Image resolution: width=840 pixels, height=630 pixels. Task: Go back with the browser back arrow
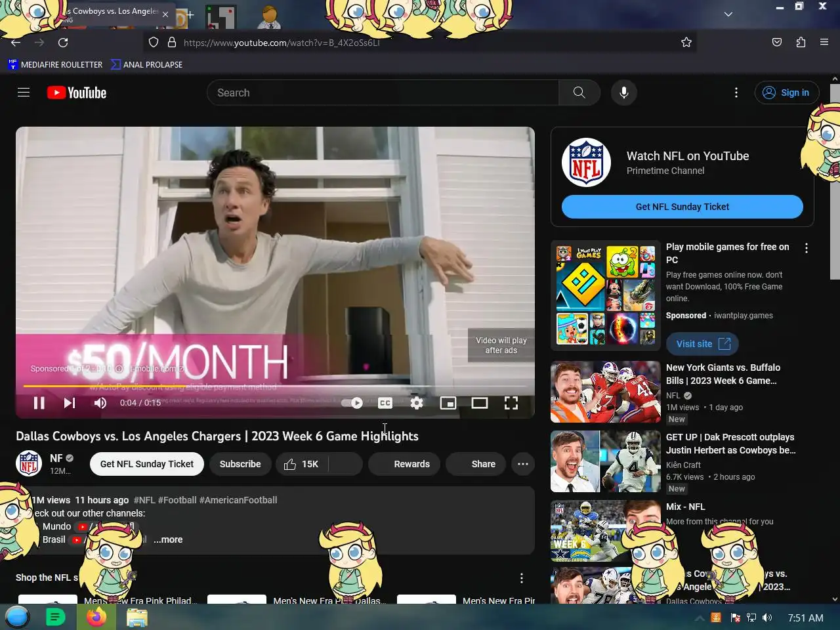[16, 42]
